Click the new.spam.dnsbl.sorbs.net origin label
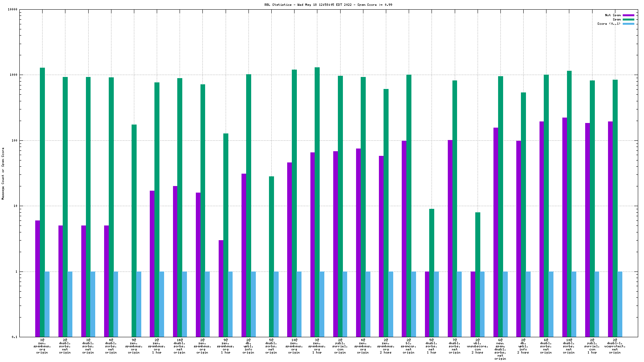This screenshot has height=362, width=644. tap(500, 349)
